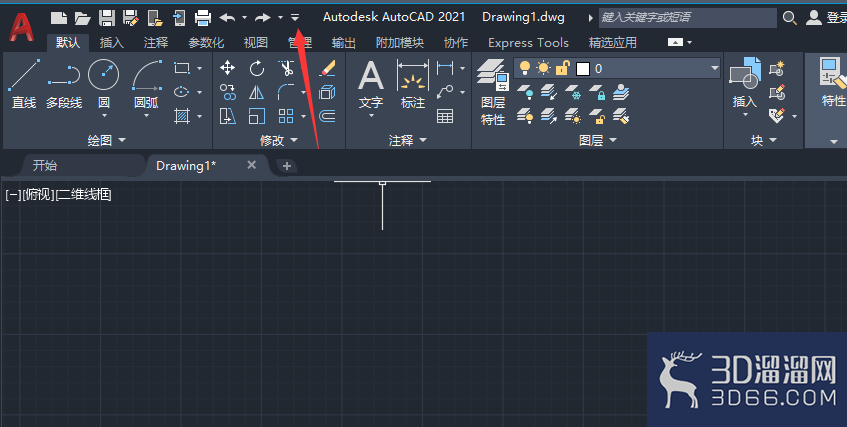Image resolution: width=847 pixels, height=427 pixels.
Task: Select the Fillet tool icon
Action: pos(286,92)
